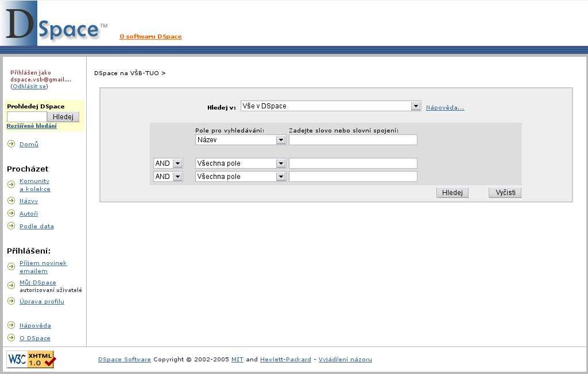
Task: Click arrow icon beside Komunity a kolekce
Action: click(11, 184)
